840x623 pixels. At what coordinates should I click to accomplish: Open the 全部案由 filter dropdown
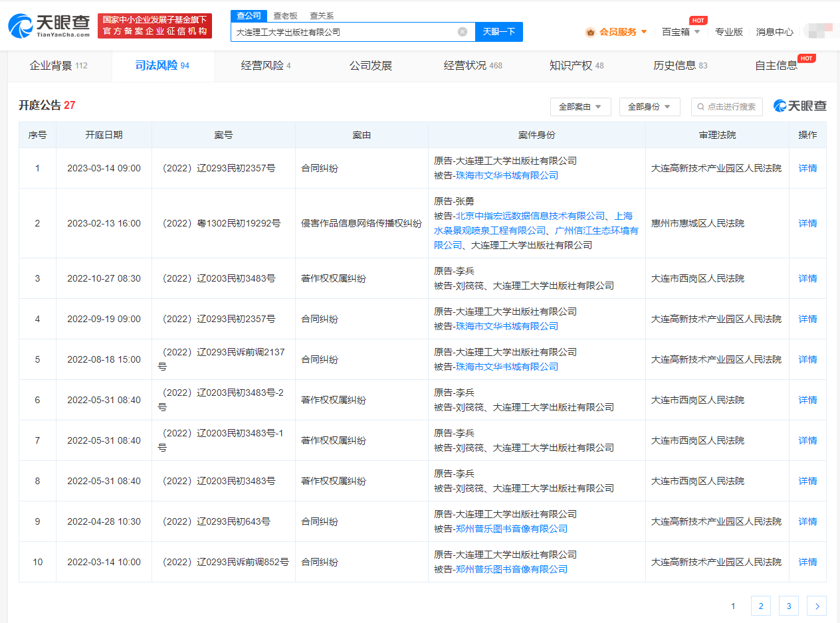[x=580, y=106]
